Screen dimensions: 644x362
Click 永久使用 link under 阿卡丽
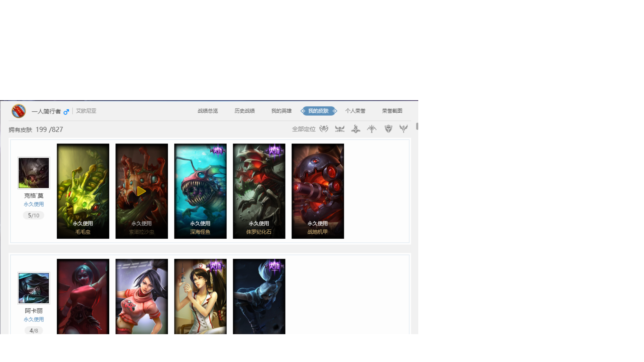coord(34,319)
